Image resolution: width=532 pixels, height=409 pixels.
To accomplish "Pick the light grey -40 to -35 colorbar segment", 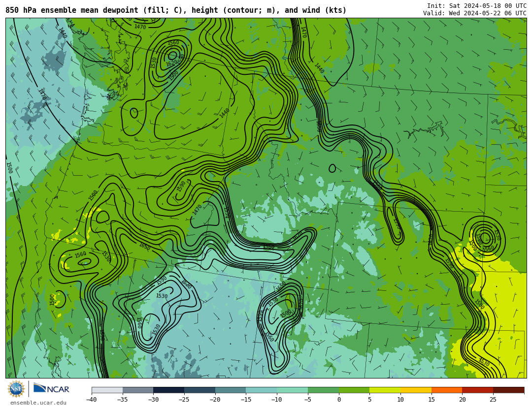I will pos(107,390).
